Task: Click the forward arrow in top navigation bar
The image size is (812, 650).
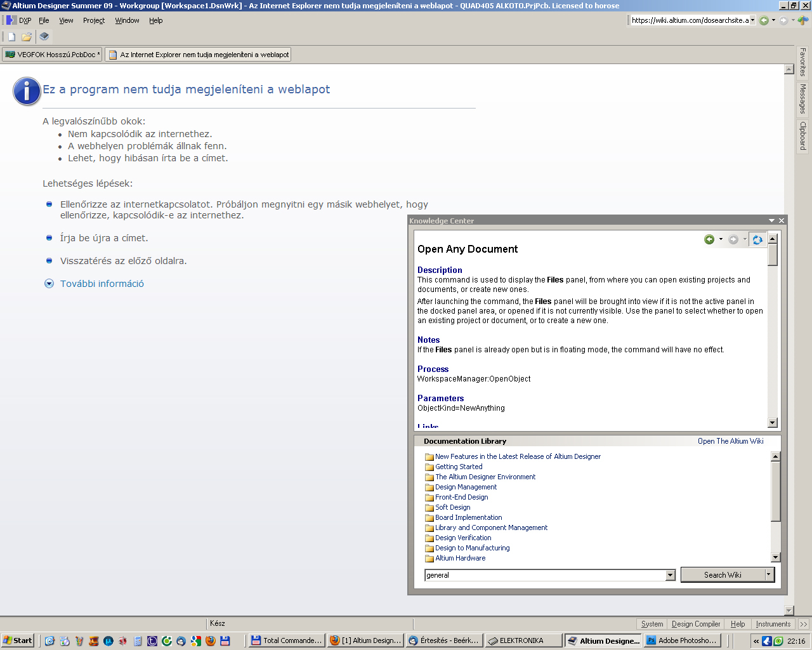Action: tap(783, 20)
